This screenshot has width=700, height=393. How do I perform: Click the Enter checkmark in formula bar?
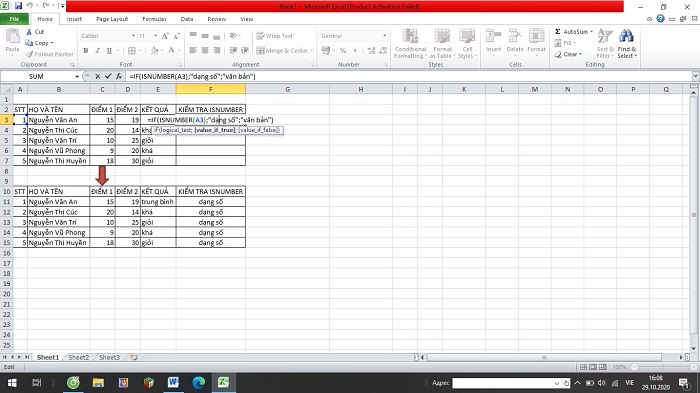point(108,76)
